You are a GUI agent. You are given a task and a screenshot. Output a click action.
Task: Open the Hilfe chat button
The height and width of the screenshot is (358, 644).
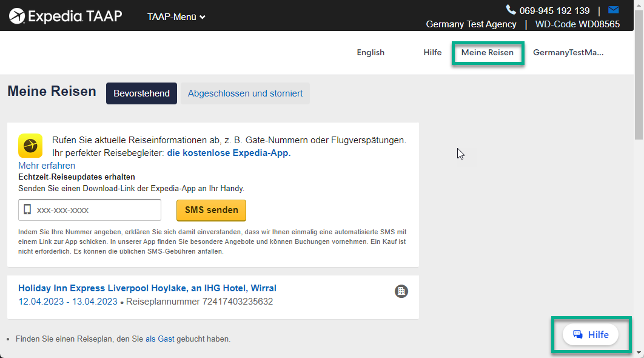[591, 334]
